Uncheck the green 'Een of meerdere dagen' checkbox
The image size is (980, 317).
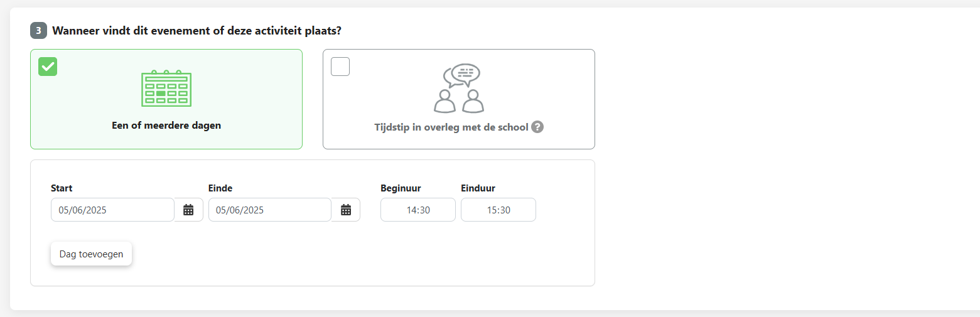[x=48, y=67]
